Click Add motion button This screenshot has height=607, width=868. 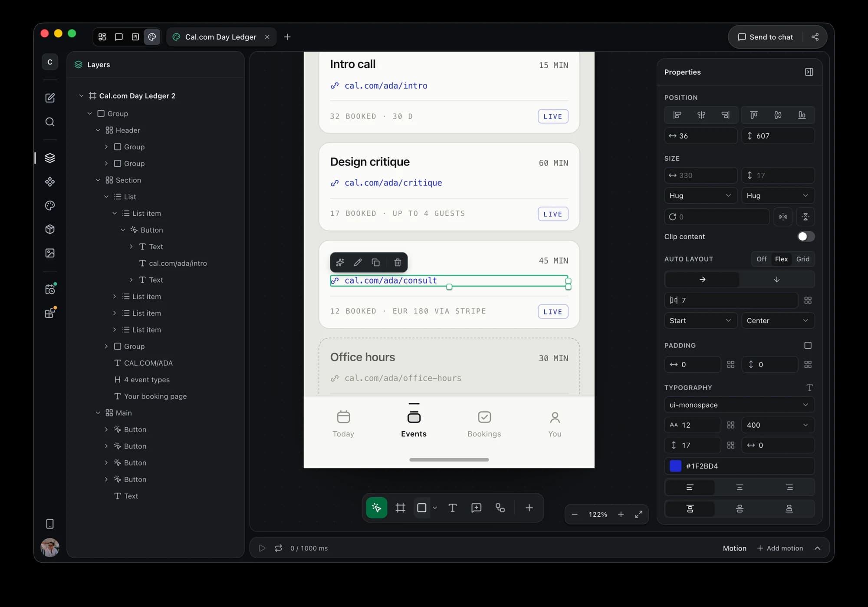(x=780, y=548)
